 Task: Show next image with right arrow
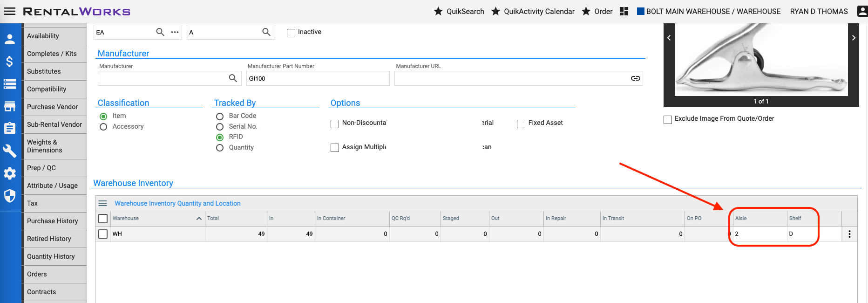pyautogui.click(x=854, y=38)
